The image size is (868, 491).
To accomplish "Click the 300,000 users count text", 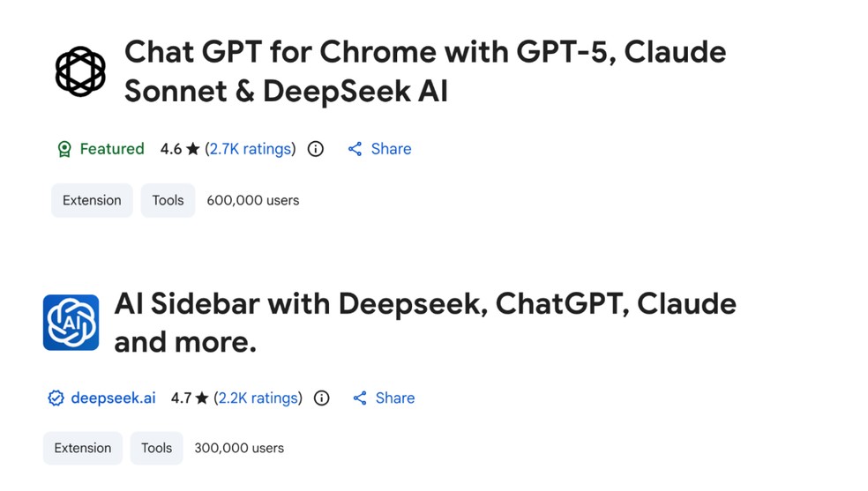I will (239, 448).
